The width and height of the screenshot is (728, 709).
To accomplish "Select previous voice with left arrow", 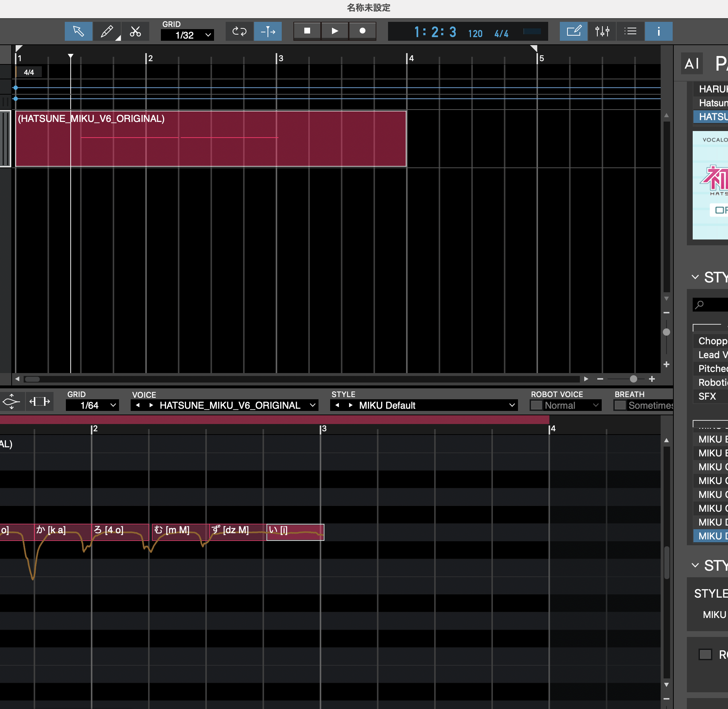I will click(138, 405).
